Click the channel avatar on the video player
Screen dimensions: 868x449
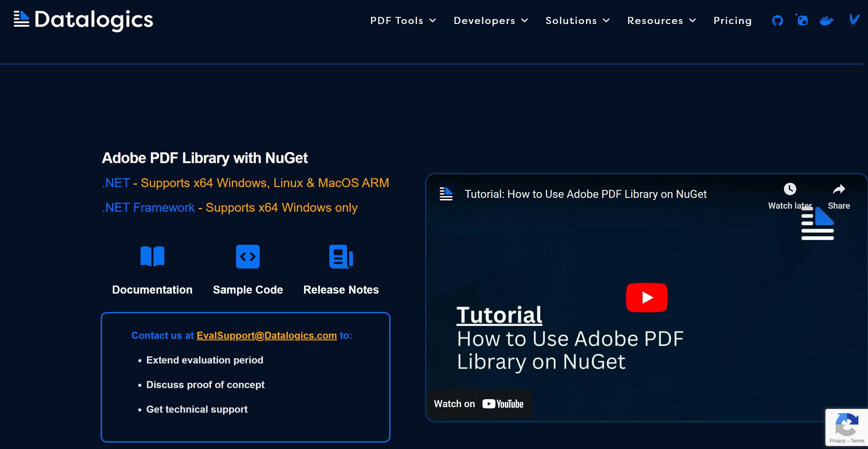[446, 194]
